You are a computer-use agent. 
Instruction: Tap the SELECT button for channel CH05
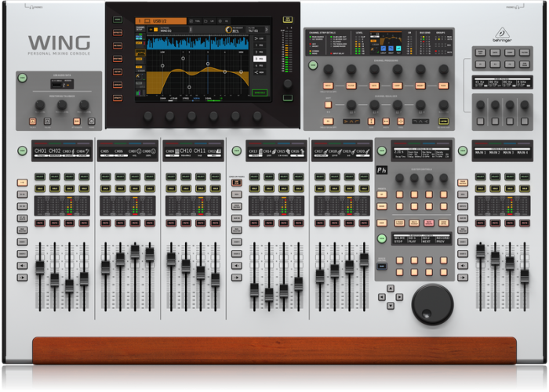pyautogui.click(x=106, y=176)
